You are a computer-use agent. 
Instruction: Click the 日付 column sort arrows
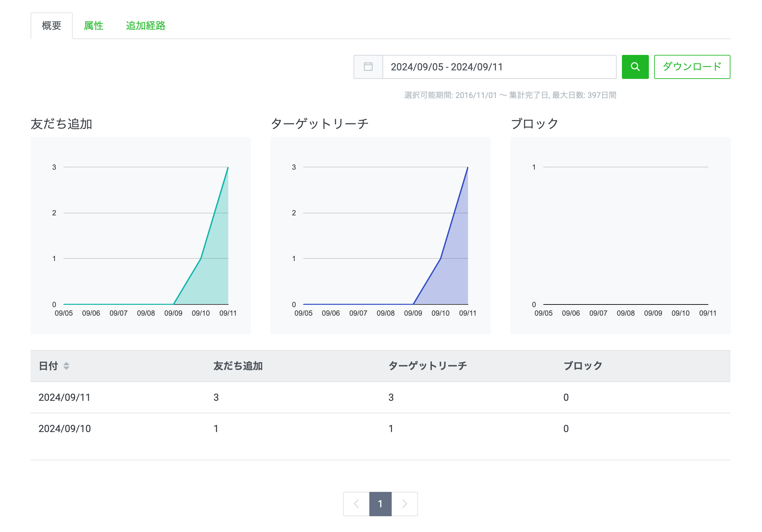pyautogui.click(x=66, y=366)
